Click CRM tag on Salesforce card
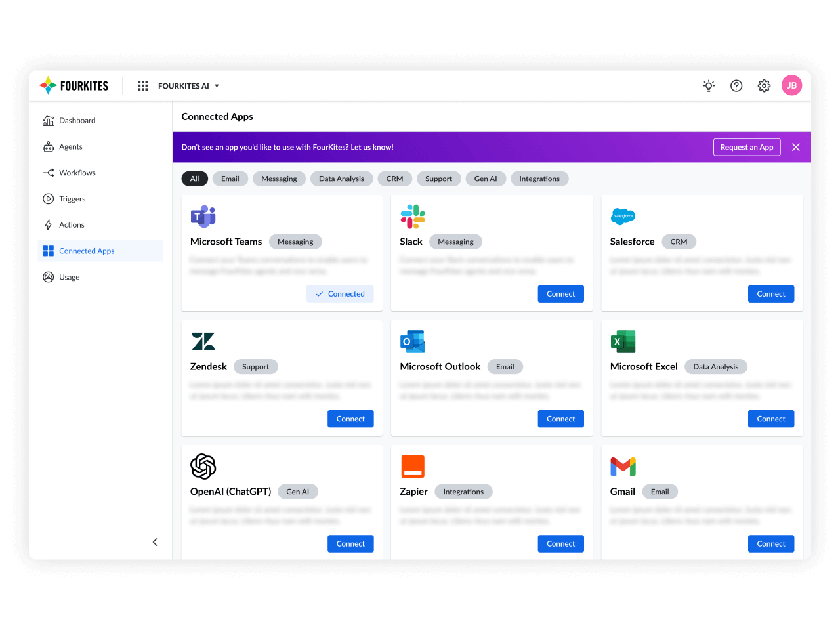The width and height of the screenshot is (840, 630). click(x=679, y=241)
